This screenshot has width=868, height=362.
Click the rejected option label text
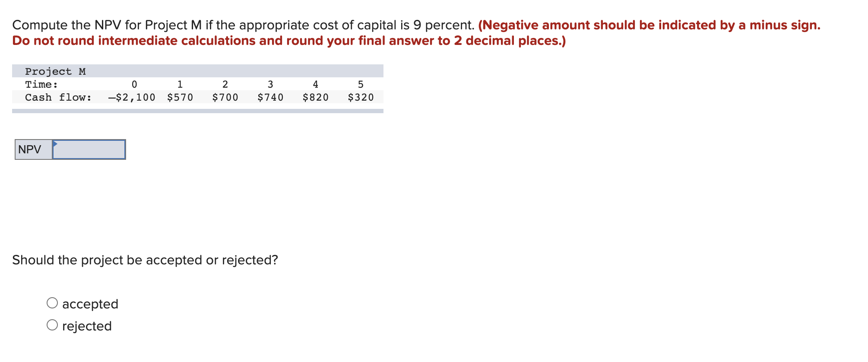coord(87,325)
